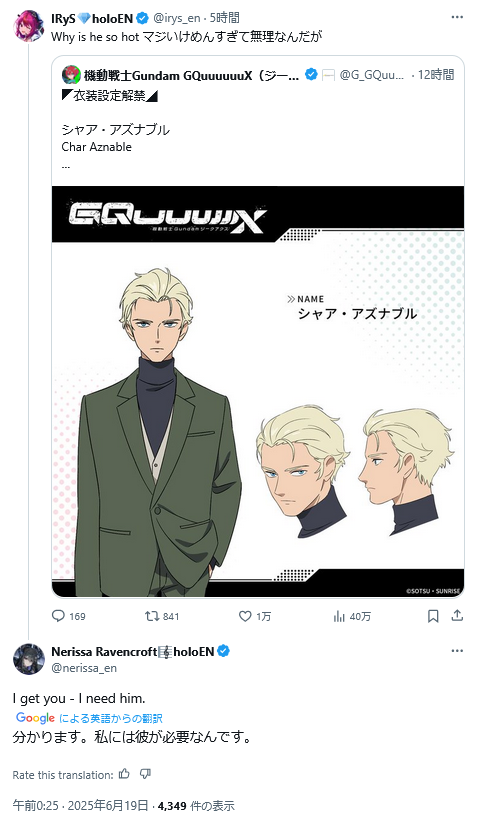Screen dimensions: 477x824
Task: View analytics bar chart icon
Action: click(339, 616)
